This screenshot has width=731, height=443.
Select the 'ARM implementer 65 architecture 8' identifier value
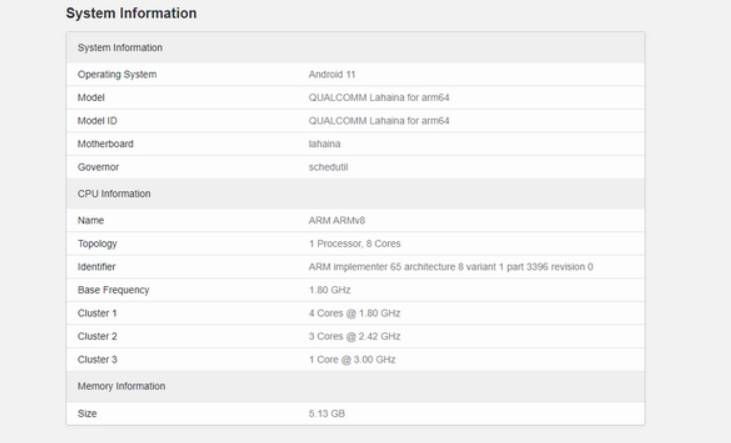pos(451,267)
